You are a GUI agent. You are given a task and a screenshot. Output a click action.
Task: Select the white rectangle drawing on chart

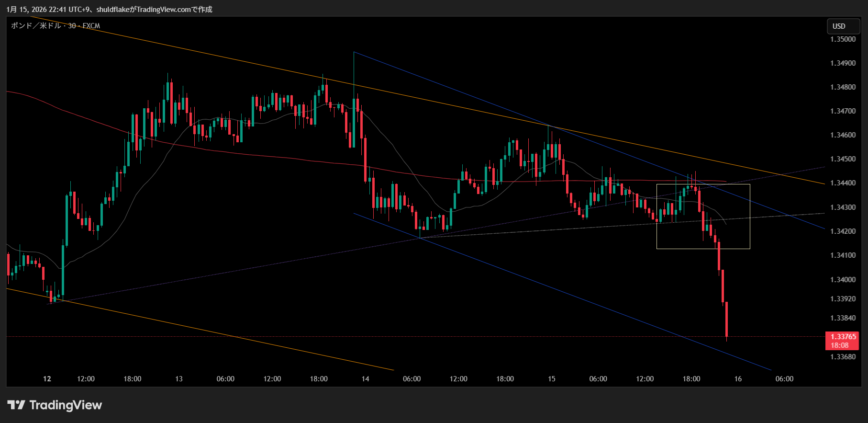(703, 184)
